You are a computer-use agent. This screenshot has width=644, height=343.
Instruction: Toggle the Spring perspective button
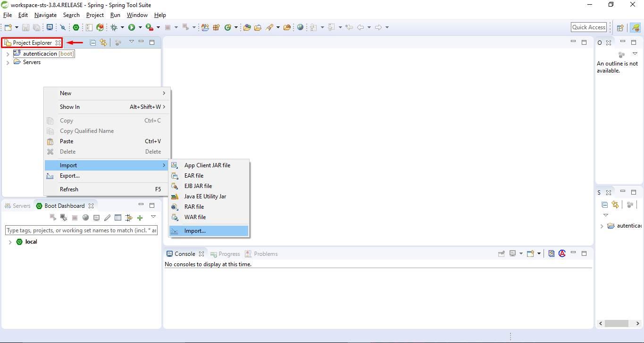[635, 27]
